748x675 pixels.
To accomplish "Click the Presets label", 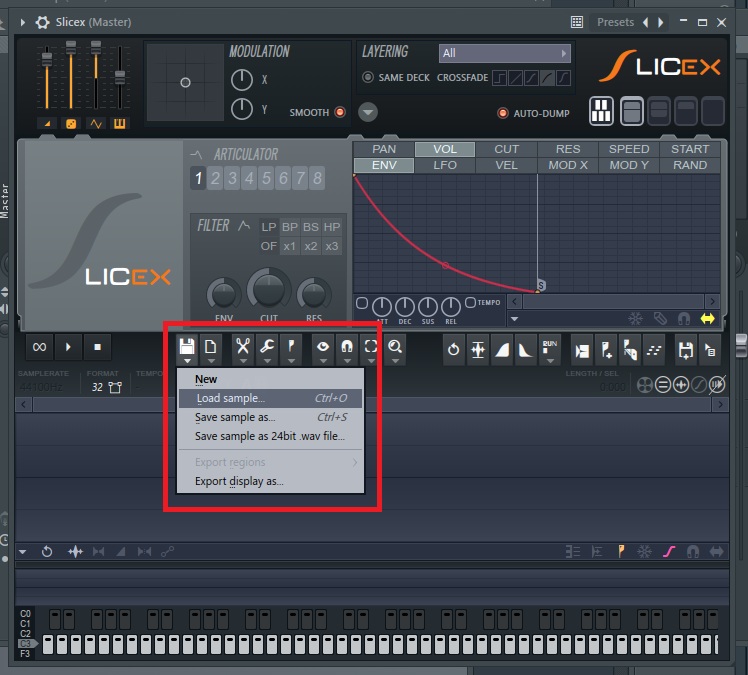I will point(615,22).
